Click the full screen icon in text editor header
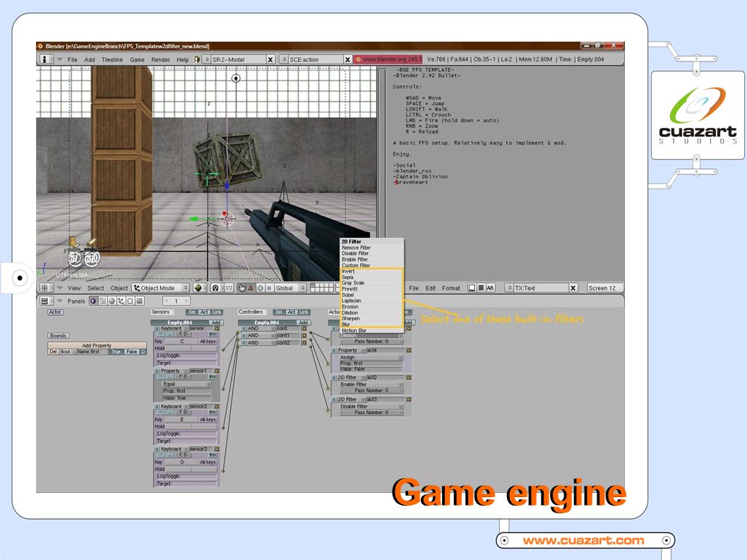747x560 pixels. click(x=472, y=288)
